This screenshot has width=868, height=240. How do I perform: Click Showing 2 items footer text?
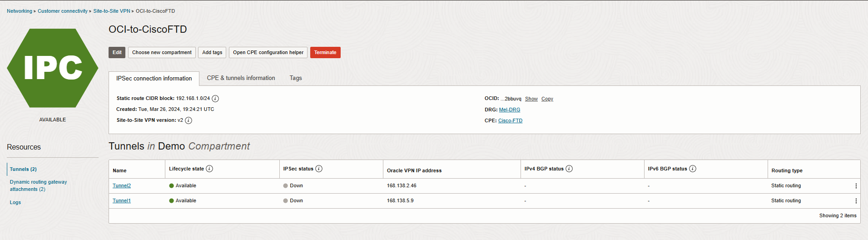838,216
